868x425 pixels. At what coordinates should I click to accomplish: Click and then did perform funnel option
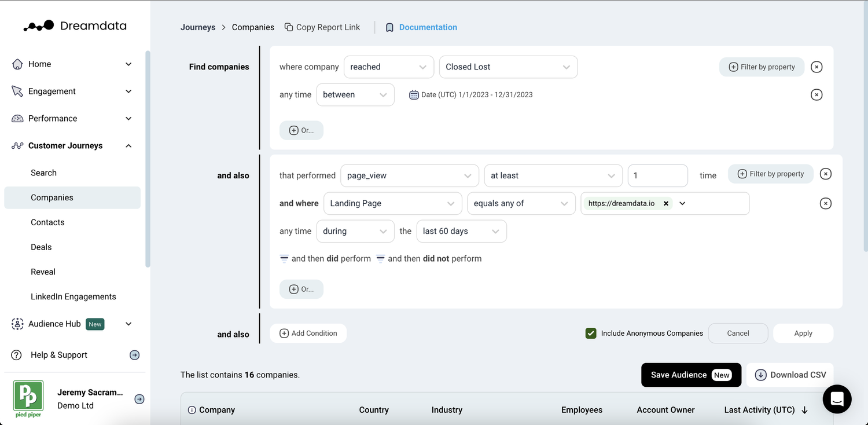pos(325,259)
